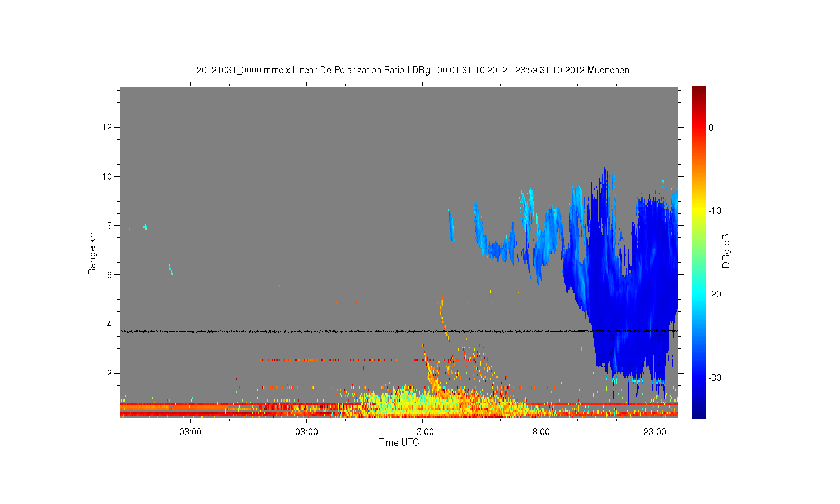Click the yellow section of the colorbar

click(699, 211)
